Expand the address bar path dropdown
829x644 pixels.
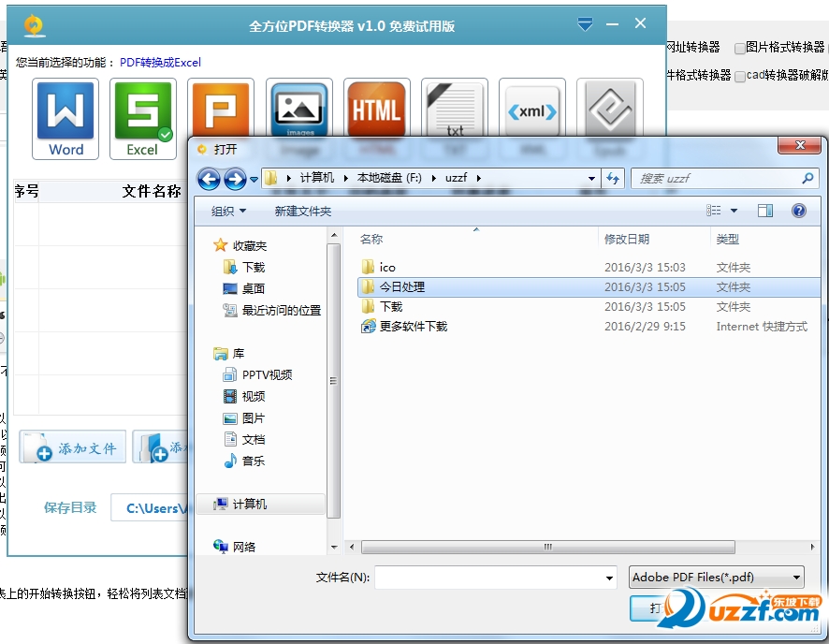(591, 178)
